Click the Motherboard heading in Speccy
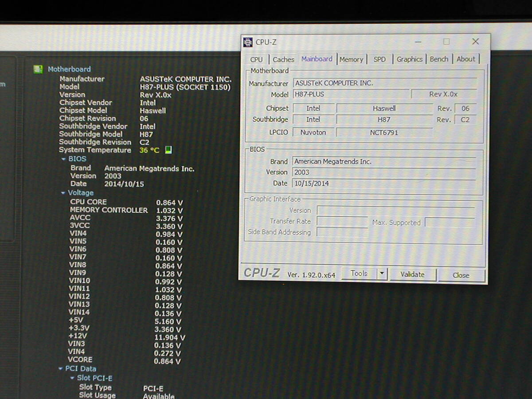This screenshot has width=532, height=399. 69,69
